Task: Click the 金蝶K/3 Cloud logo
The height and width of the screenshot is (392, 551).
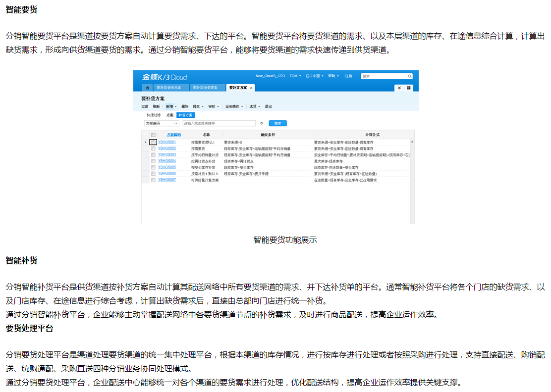Action: (x=164, y=77)
